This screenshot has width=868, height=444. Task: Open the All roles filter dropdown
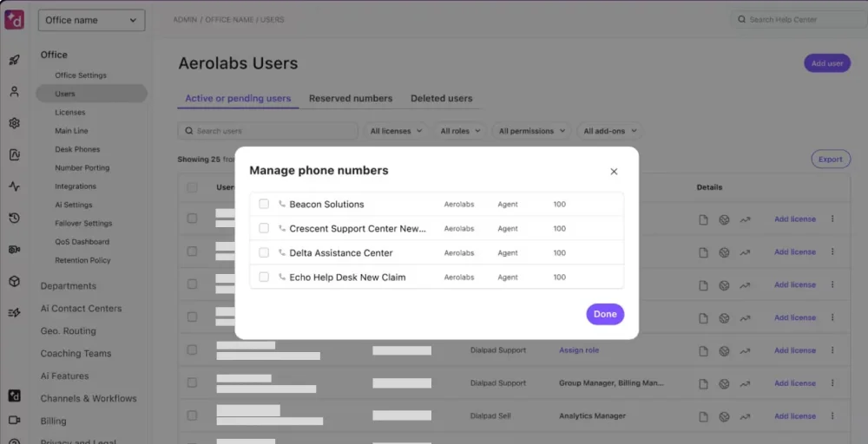click(460, 131)
